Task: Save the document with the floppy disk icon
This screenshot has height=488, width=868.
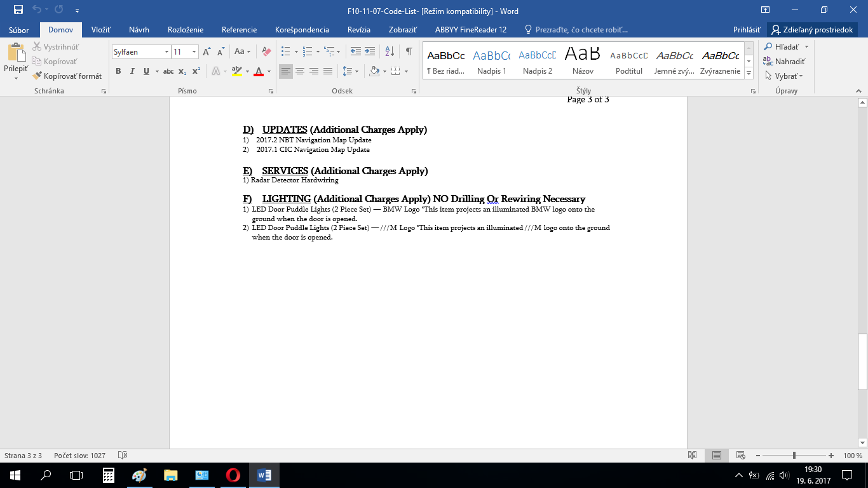Action: click(18, 10)
